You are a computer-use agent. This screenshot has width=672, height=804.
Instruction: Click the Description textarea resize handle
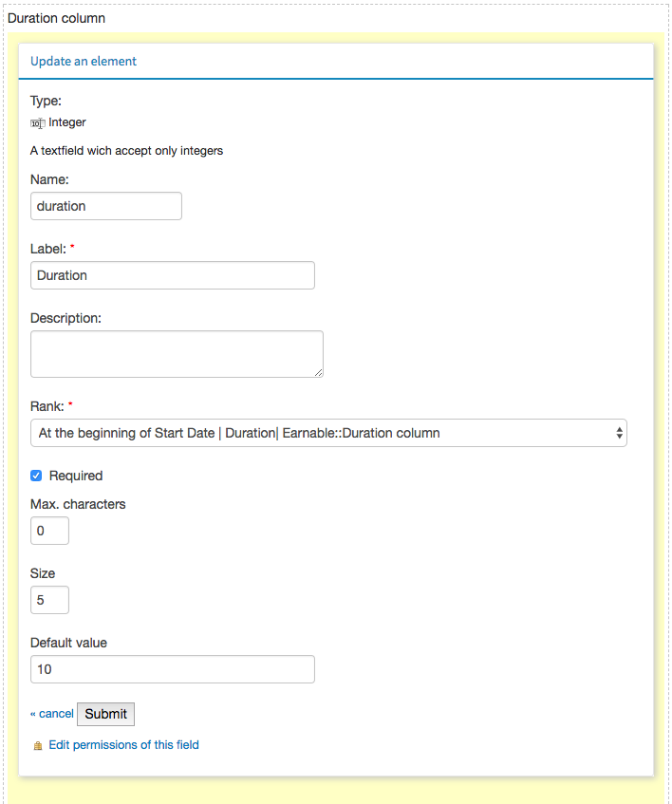coord(318,373)
